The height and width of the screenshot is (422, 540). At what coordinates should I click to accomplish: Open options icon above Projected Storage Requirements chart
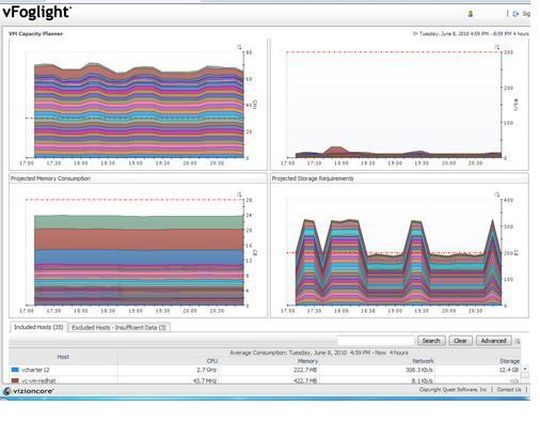point(497,195)
